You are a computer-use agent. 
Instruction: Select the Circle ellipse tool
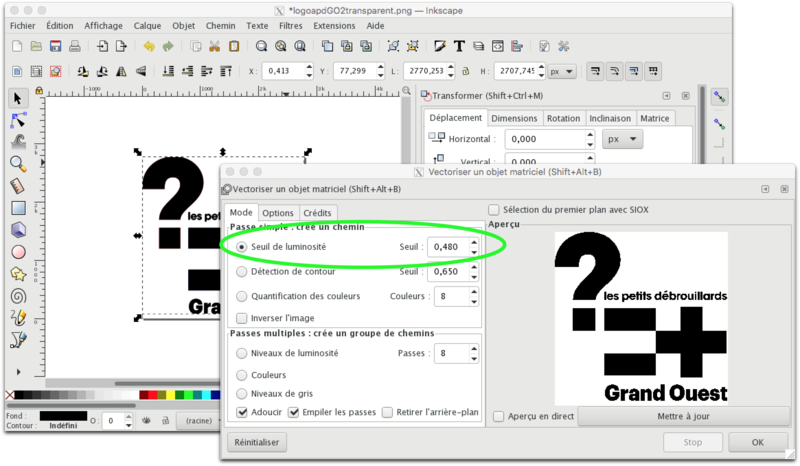18,252
